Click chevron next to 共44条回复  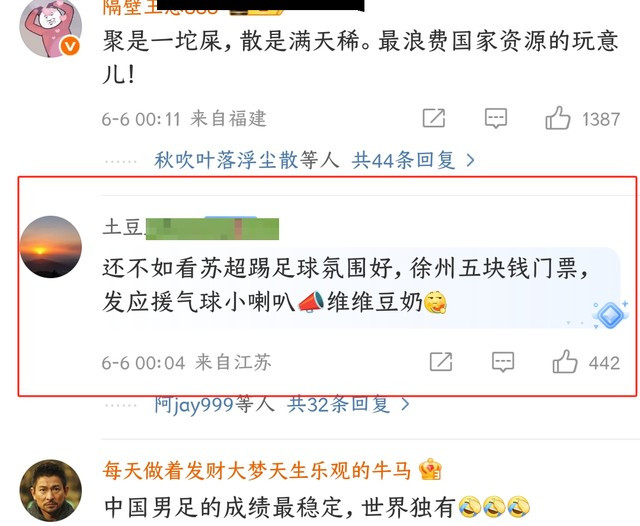coord(470,160)
